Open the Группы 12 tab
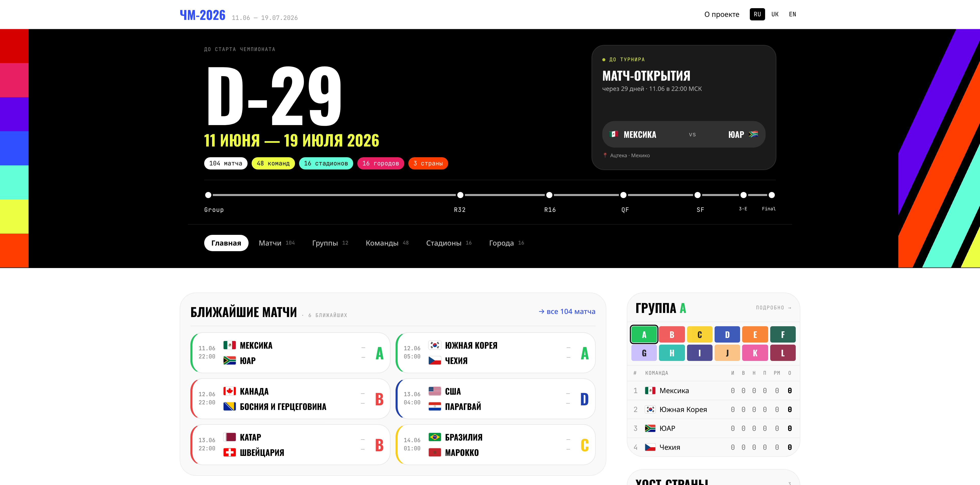The height and width of the screenshot is (485, 980). pyautogui.click(x=330, y=243)
